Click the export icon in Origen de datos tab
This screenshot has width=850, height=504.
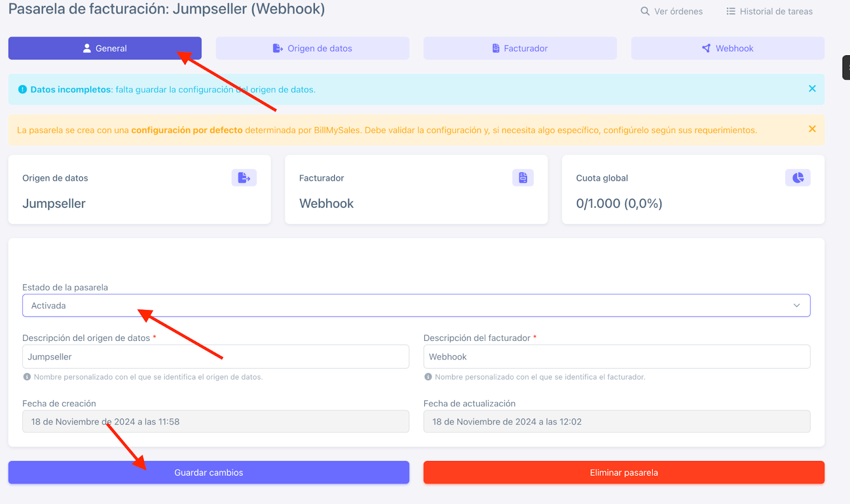click(278, 48)
